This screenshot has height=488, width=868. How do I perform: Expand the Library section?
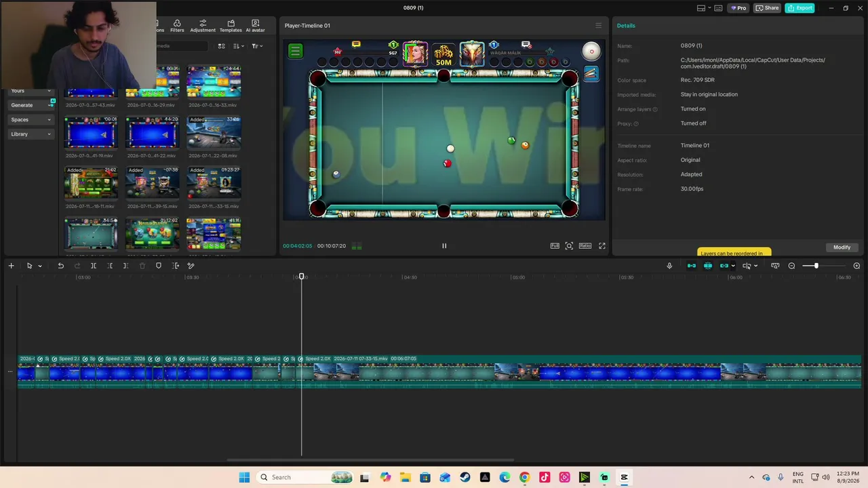coord(31,134)
